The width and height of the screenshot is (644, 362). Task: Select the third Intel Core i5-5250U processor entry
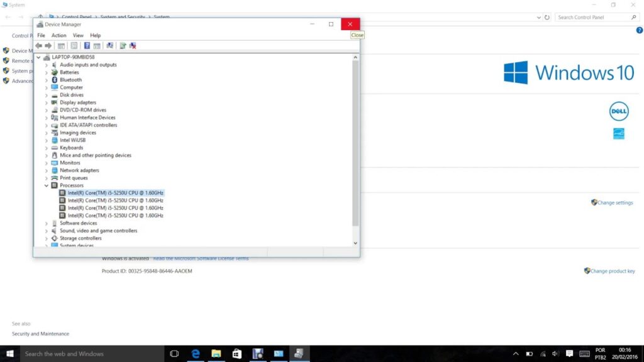116,208
